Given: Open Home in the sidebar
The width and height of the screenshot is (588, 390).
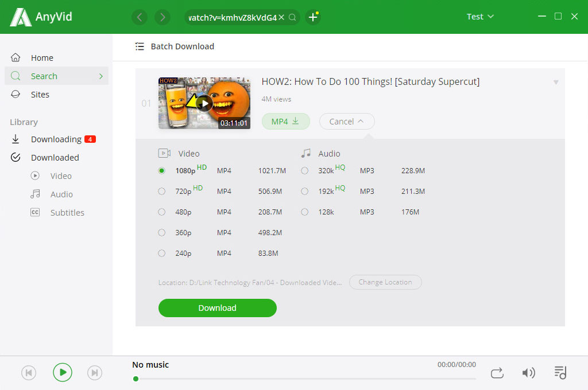Looking at the screenshot, I should coord(56,58).
